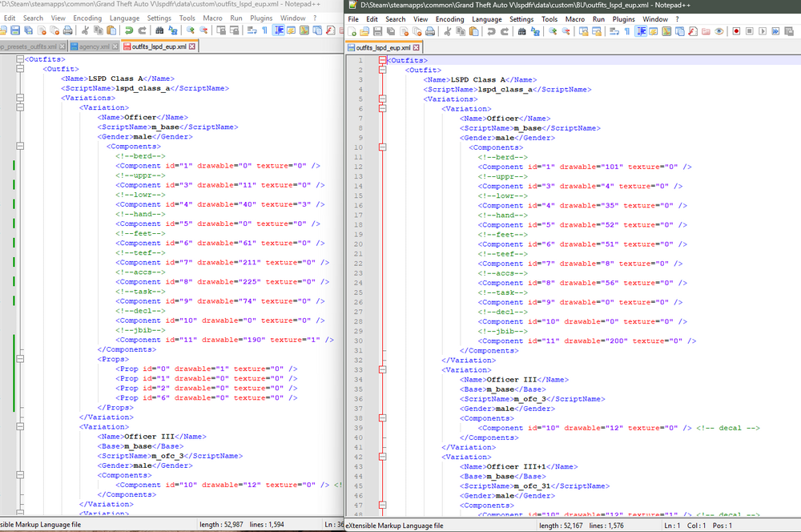Click 'lines : 1,594' in left status bar

click(267, 524)
